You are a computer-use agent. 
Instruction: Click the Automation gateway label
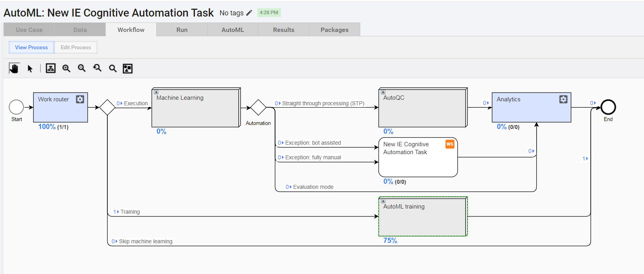tap(258, 123)
